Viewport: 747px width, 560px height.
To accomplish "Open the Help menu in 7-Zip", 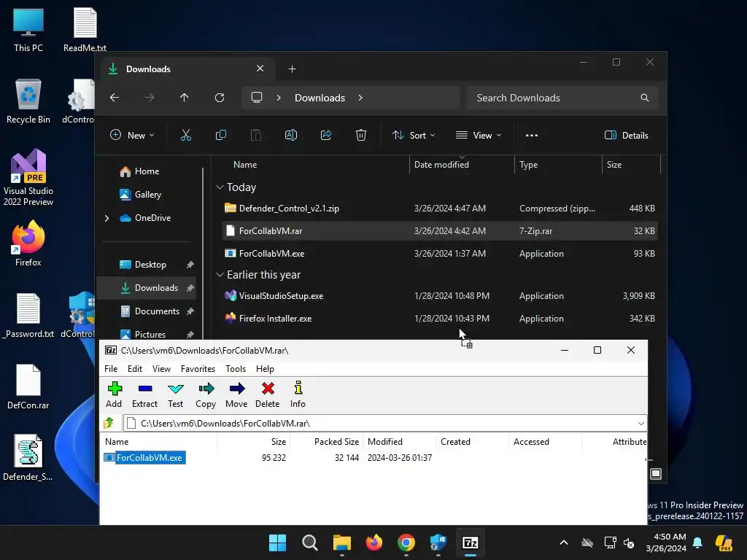I will (x=265, y=368).
